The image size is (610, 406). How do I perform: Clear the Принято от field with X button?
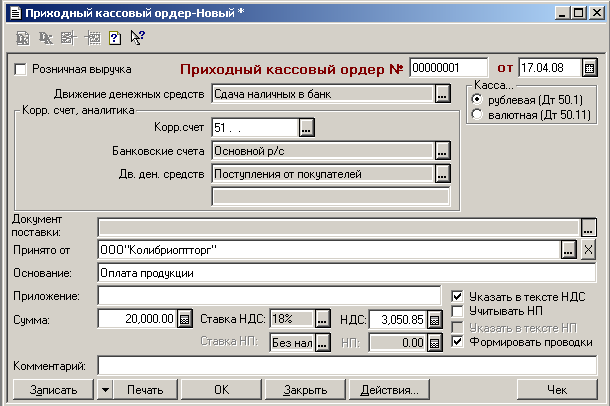588,250
